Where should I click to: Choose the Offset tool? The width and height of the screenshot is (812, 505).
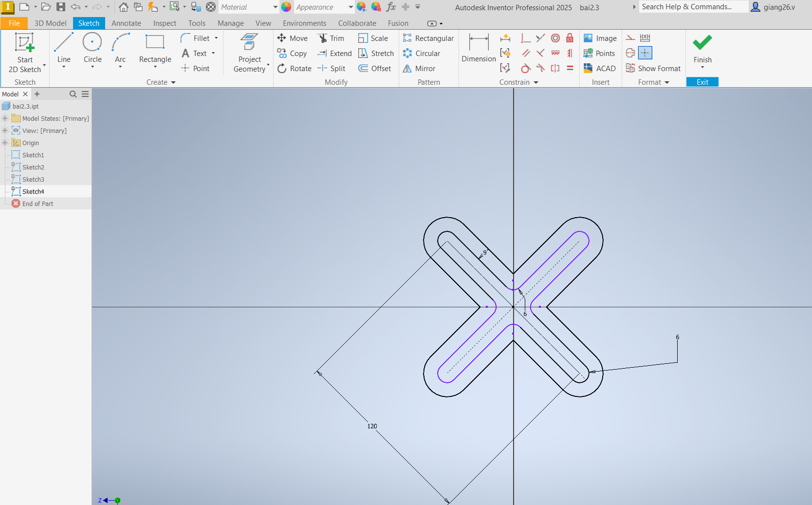pyautogui.click(x=375, y=69)
